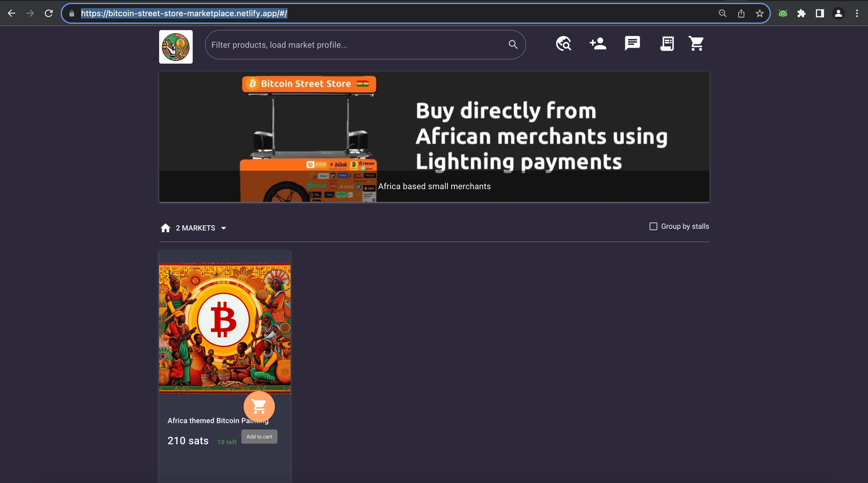
Task: Open the shopping cart icon in header
Action: 696,44
